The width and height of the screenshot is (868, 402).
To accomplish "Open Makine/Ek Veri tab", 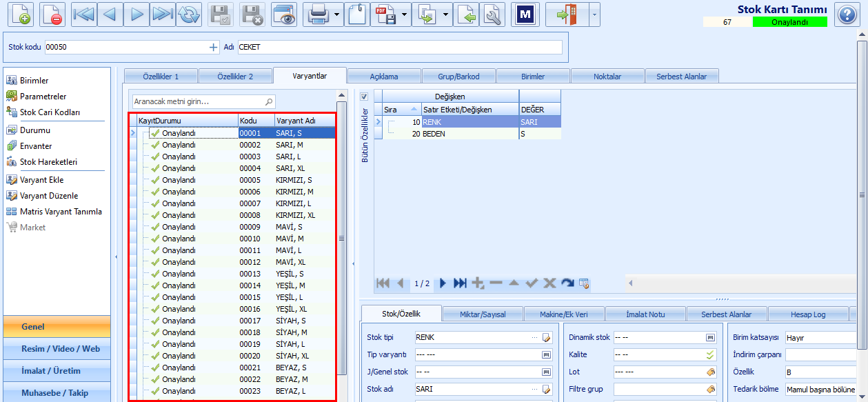I will 564,314.
